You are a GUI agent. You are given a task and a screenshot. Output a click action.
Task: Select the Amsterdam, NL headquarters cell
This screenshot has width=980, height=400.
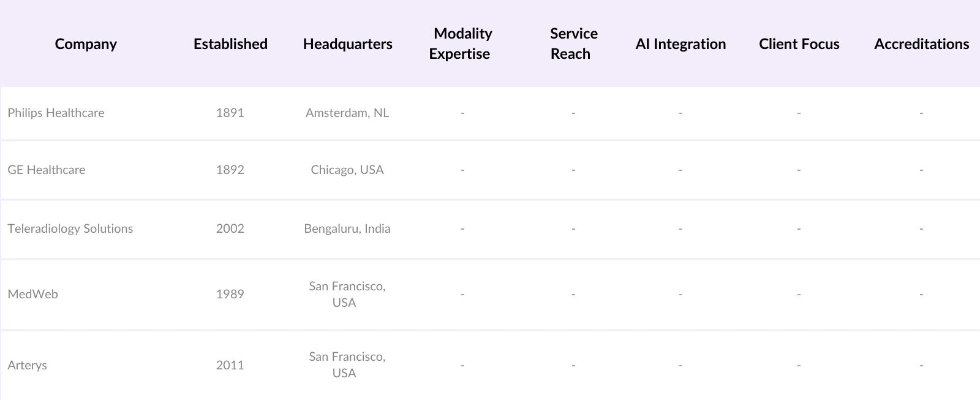pyautogui.click(x=347, y=113)
